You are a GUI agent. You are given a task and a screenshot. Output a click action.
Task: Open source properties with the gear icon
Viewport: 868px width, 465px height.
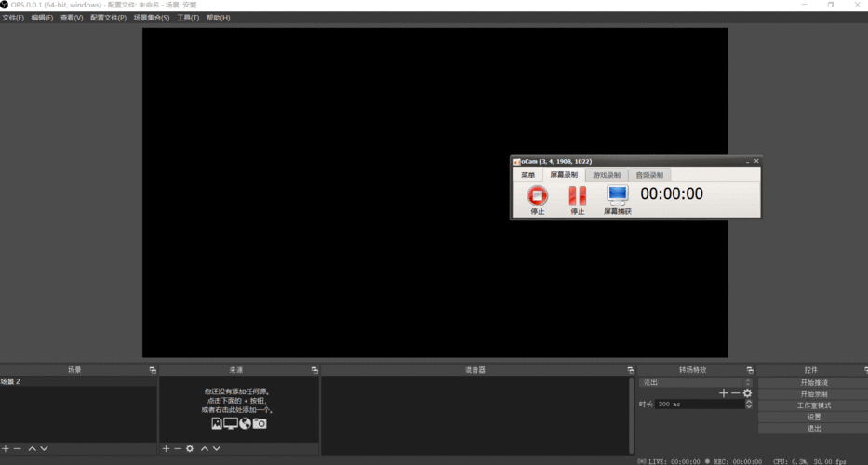(190, 449)
